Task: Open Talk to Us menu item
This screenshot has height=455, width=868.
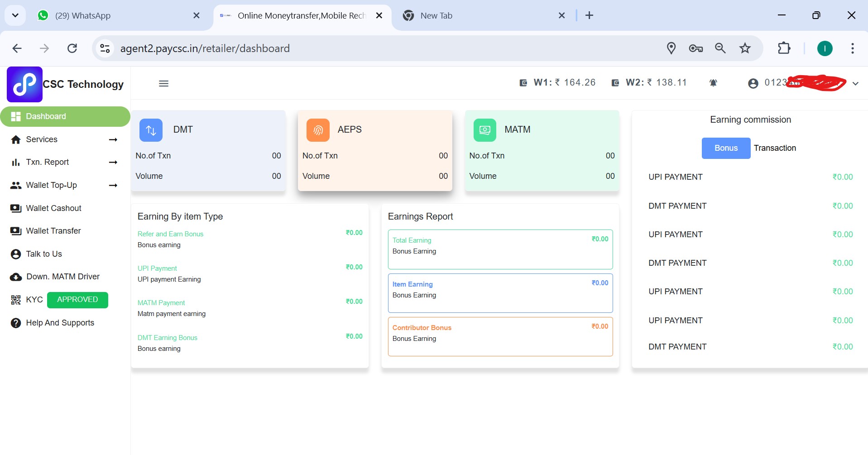Action: click(44, 254)
